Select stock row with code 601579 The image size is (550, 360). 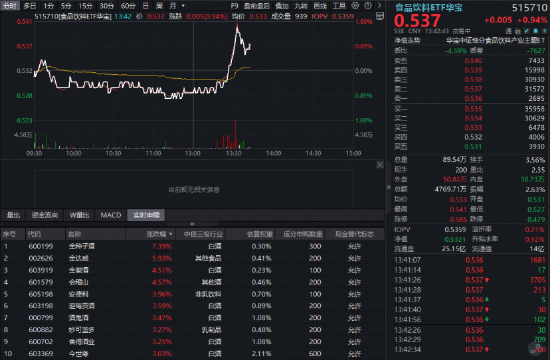[x=192, y=282]
